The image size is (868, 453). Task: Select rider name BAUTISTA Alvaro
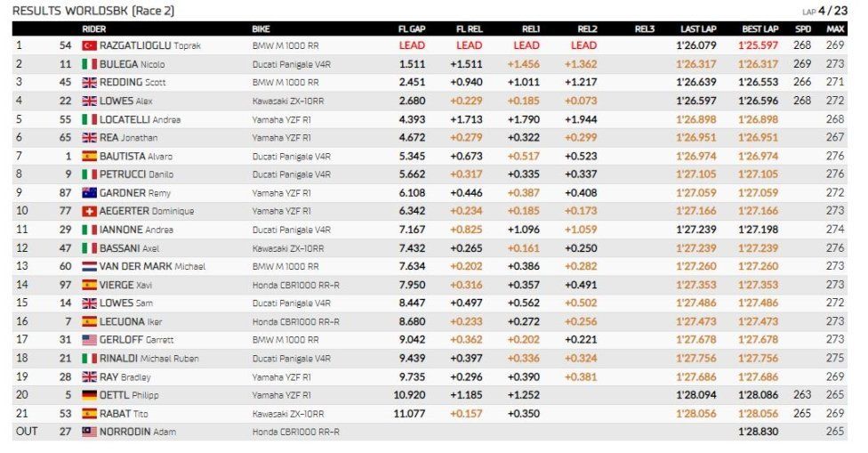pyautogui.click(x=136, y=156)
